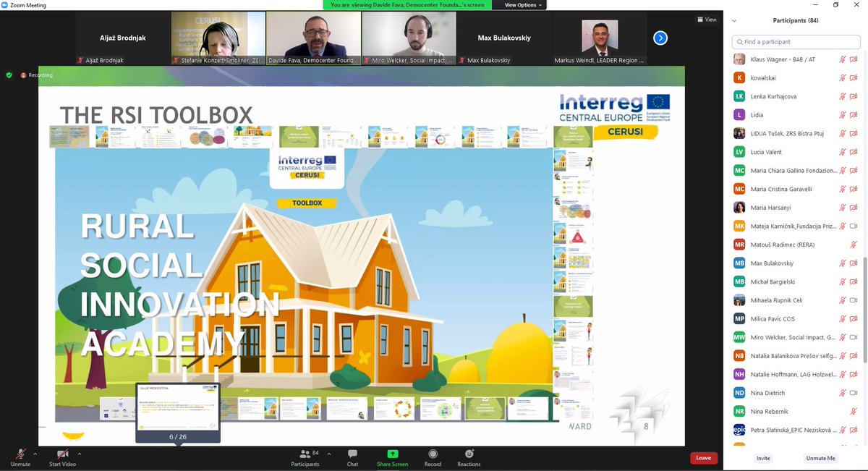868x471 pixels.
Task: Click the Unmute microphone icon
Action: tap(20, 454)
